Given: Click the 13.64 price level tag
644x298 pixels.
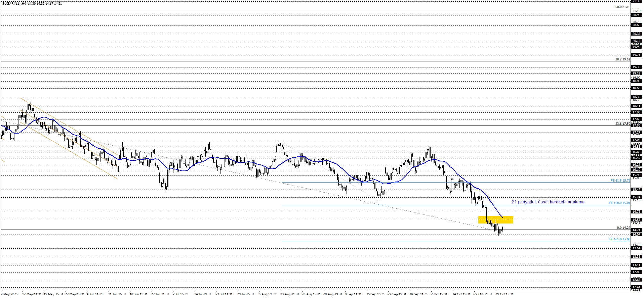Looking at the screenshot, I should click(636, 248).
